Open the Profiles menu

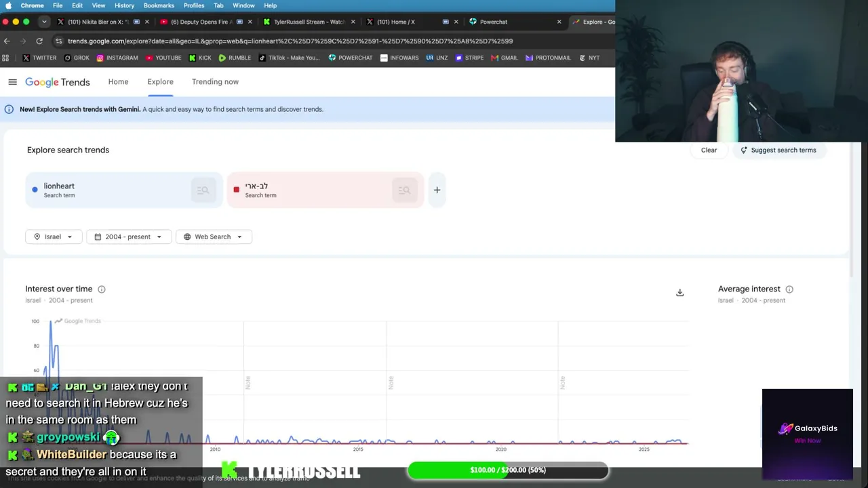[194, 5]
